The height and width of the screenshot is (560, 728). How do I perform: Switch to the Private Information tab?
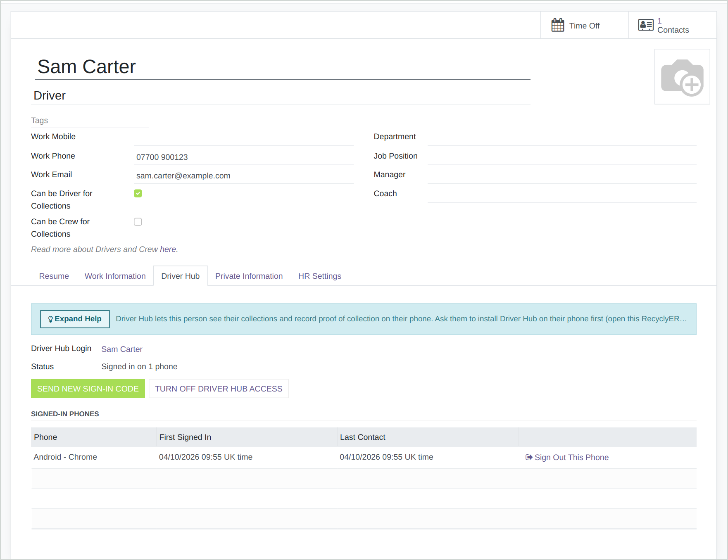[249, 276]
